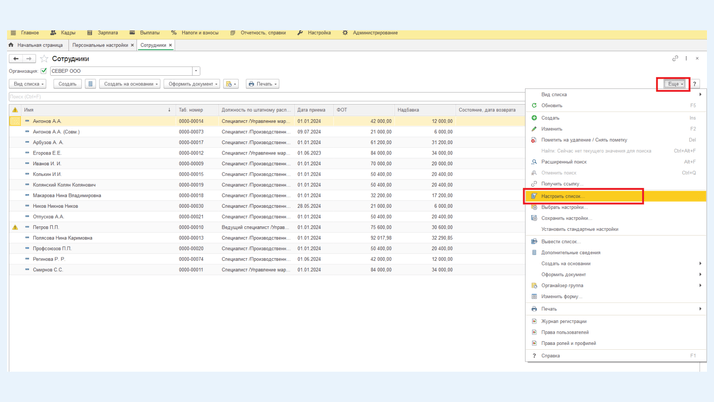Open the organization СЕВЕР ООО dropdown arrow

tap(196, 71)
